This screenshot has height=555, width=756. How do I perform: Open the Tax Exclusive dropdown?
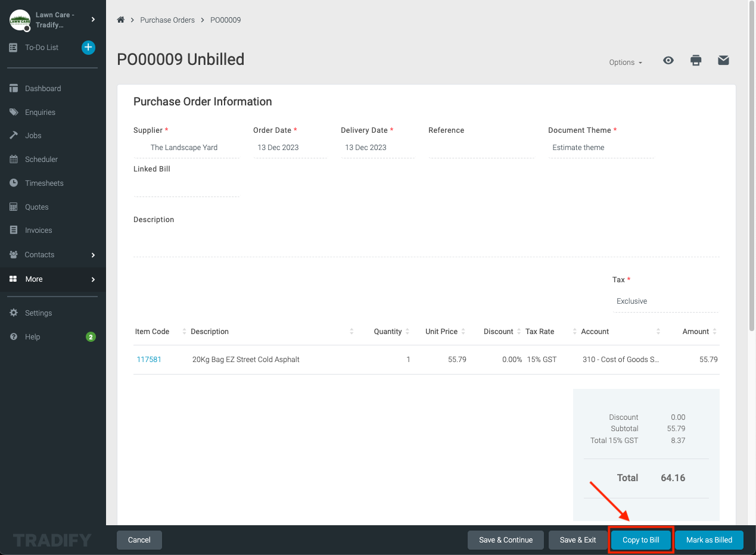(665, 301)
